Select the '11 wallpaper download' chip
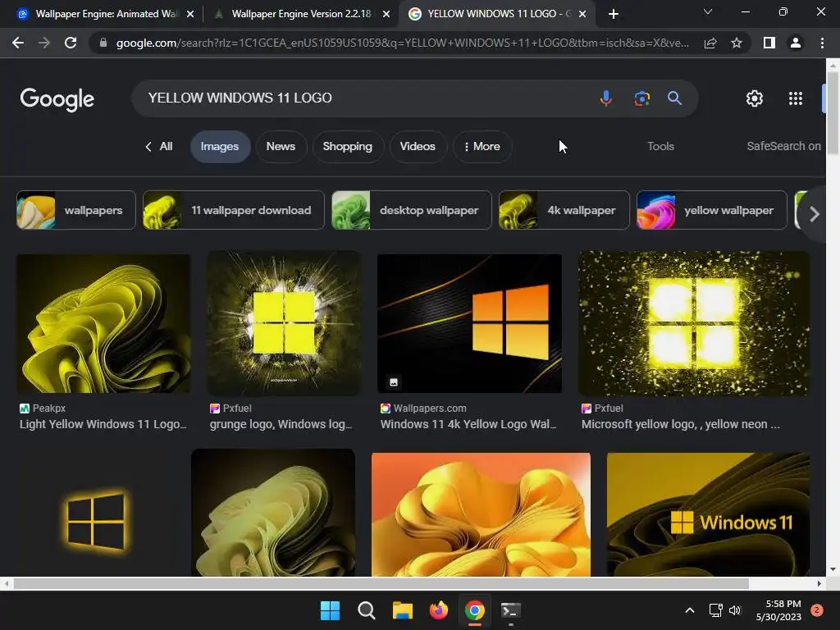Image resolution: width=840 pixels, height=630 pixels. (234, 211)
